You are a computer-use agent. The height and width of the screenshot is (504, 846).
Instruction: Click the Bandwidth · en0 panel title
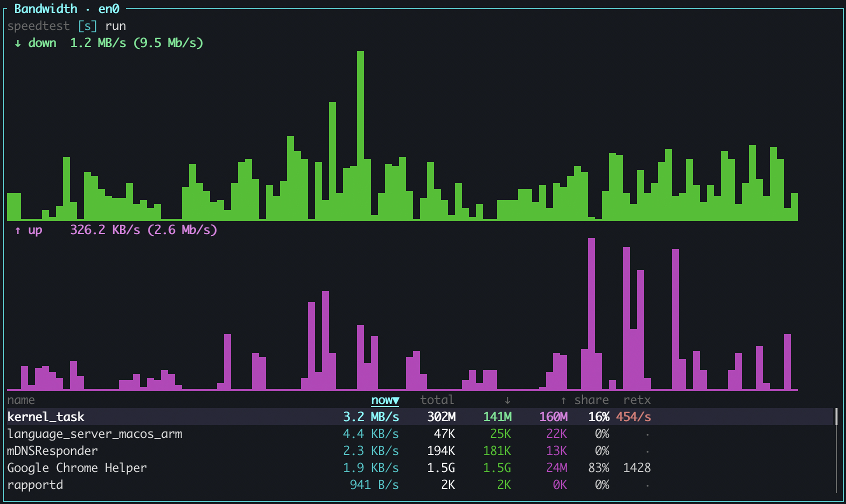(x=66, y=8)
